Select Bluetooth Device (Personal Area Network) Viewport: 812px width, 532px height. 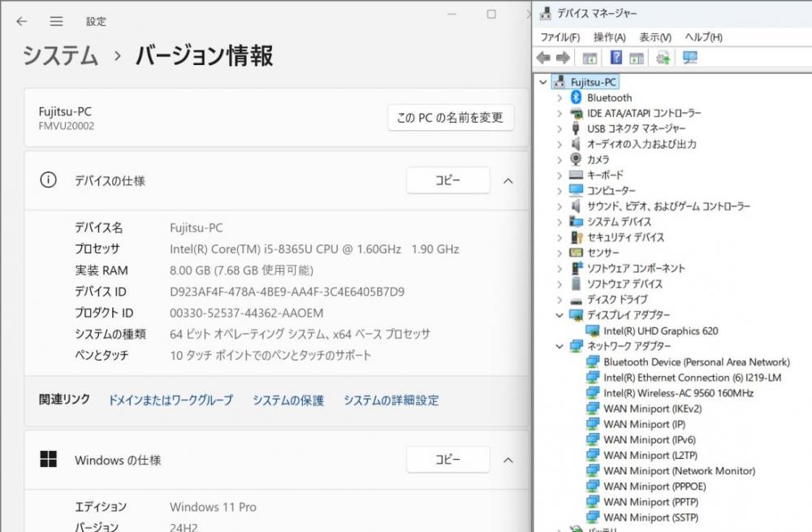click(x=697, y=362)
